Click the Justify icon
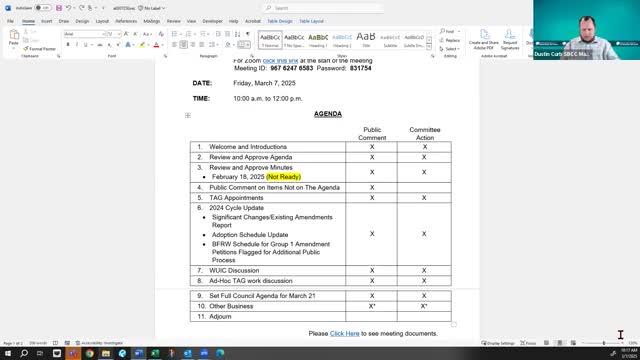640x360 pixels. (202, 44)
